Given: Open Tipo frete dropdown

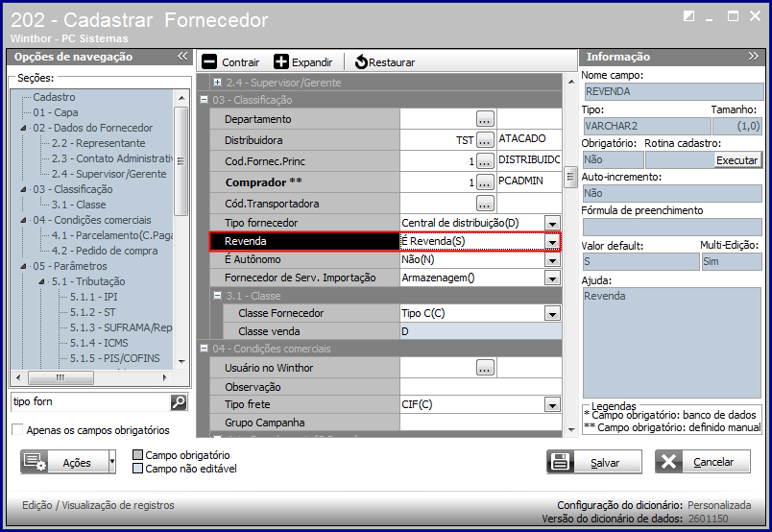Looking at the screenshot, I should click(552, 405).
